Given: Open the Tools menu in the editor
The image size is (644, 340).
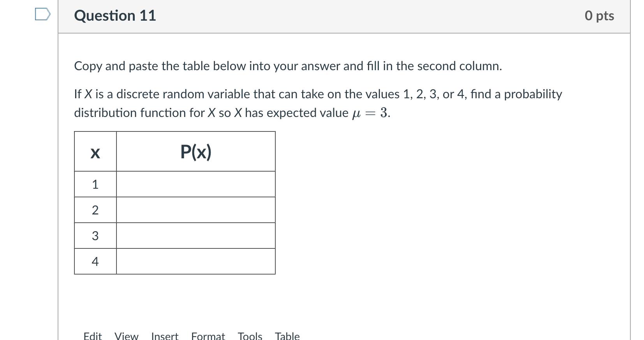Looking at the screenshot, I should coord(250,335).
